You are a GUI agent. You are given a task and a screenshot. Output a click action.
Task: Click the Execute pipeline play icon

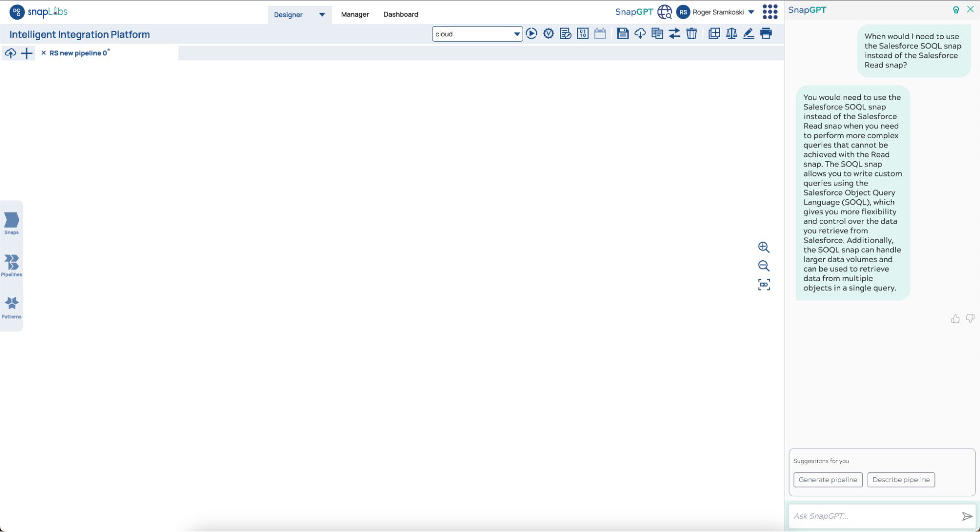click(x=531, y=34)
